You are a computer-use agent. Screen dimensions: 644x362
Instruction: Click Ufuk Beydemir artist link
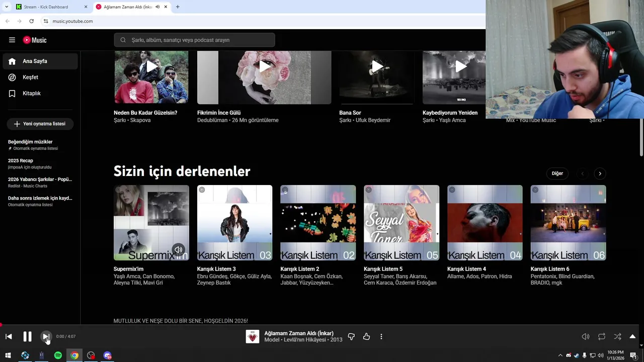tap(373, 120)
